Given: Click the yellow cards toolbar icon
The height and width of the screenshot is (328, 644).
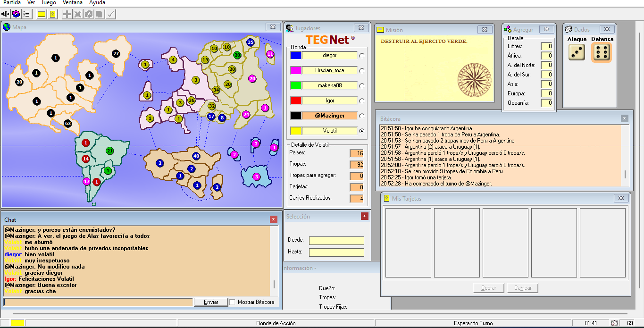Looking at the screenshot, I should pos(52,14).
